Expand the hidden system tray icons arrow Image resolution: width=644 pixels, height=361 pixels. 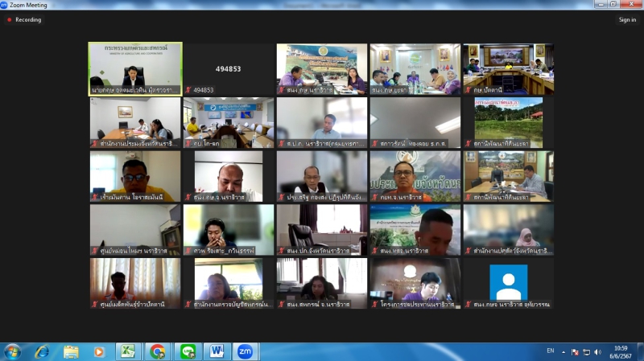tap(564, 351)
